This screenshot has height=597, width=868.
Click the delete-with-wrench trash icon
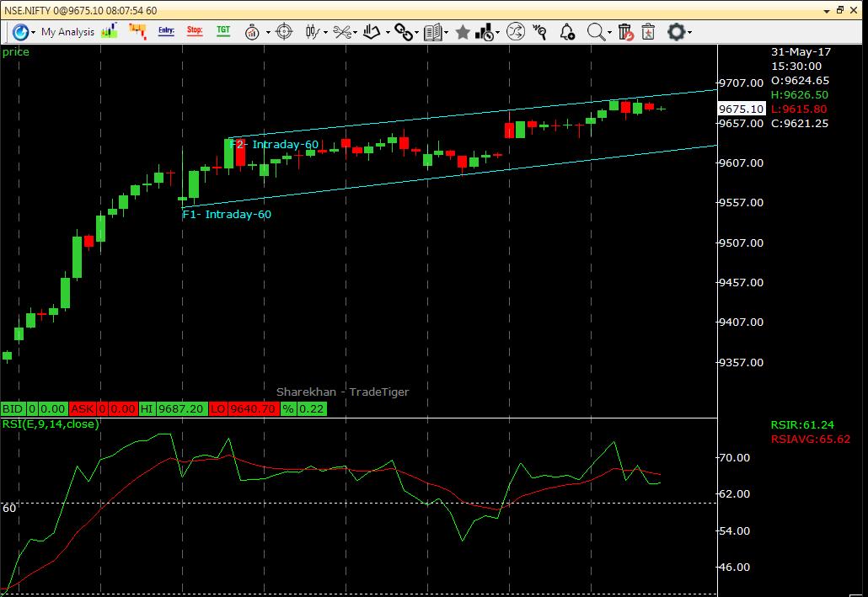click(x=626, y=32)
